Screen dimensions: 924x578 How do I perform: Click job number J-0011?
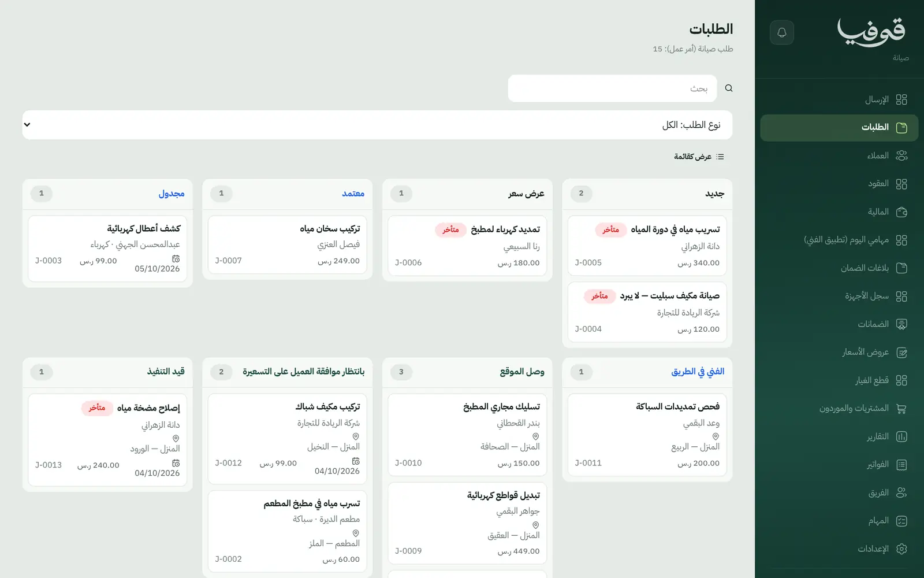tap(588, 463)
